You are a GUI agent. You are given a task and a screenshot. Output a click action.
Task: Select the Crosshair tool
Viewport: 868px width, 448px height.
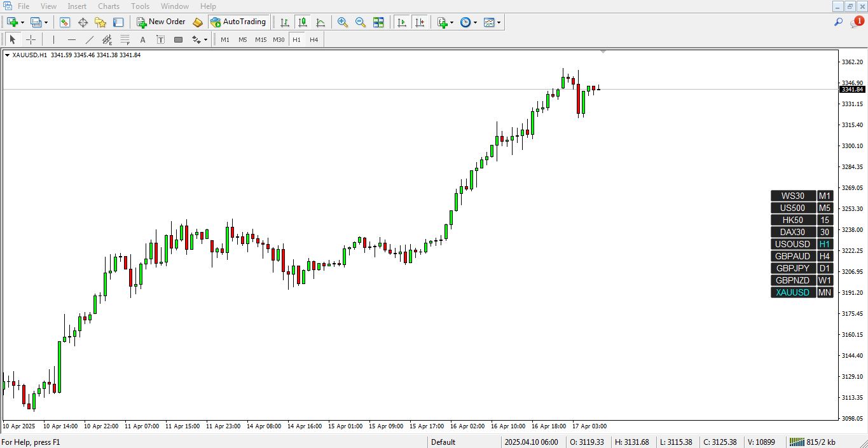31,39
